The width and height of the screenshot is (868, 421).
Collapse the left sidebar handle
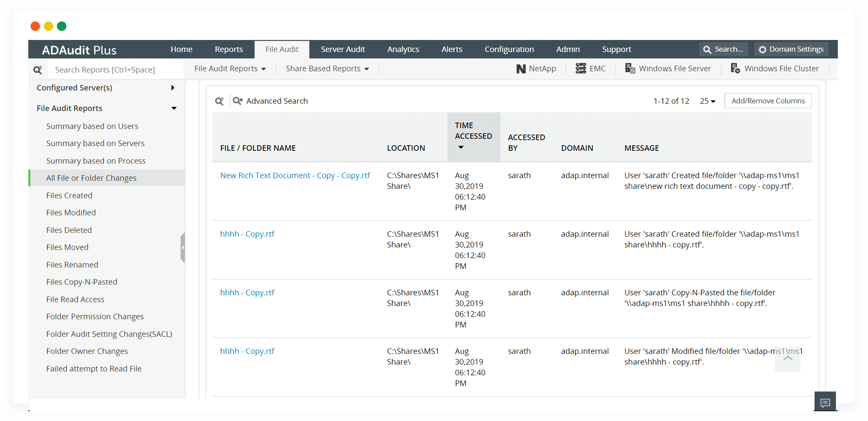coord(183,248)
